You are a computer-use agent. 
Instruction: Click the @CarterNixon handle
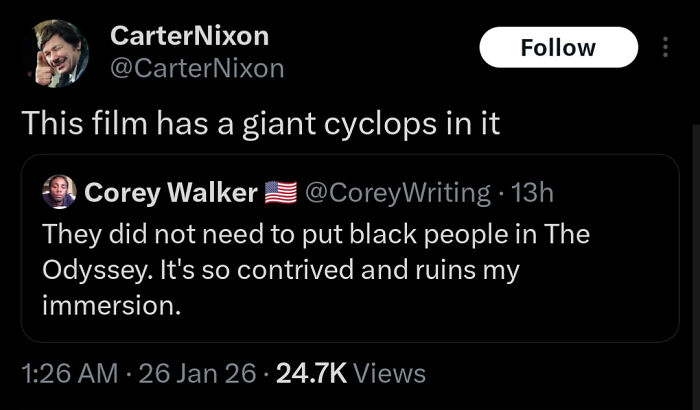197,68
